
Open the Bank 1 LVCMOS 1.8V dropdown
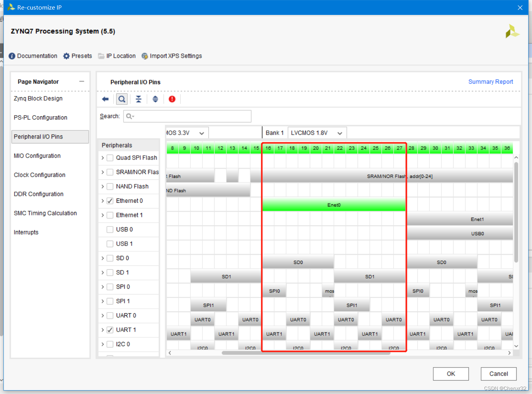(317, 133)
